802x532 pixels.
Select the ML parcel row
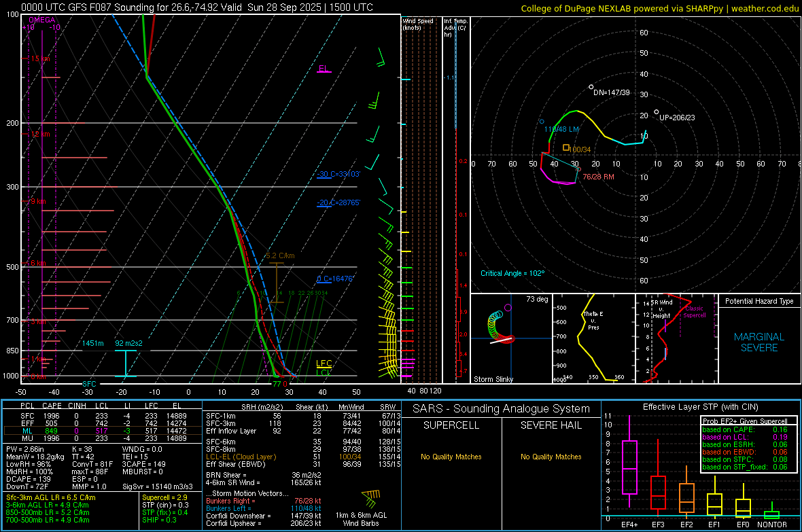point(103,431)
